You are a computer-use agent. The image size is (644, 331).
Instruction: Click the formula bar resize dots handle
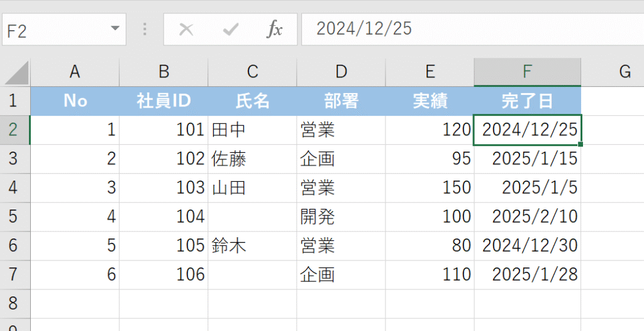pos(145,29)
